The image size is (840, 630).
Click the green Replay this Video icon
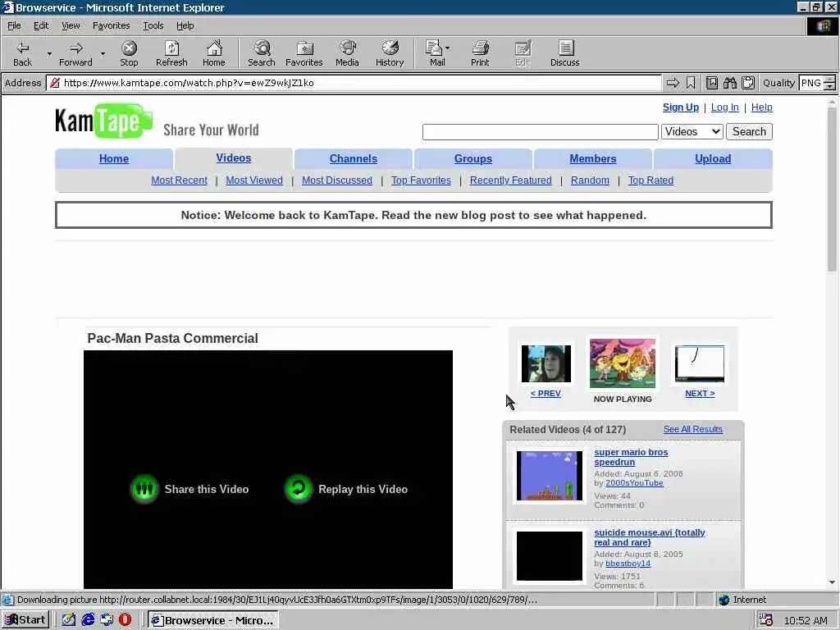point(299,489)
